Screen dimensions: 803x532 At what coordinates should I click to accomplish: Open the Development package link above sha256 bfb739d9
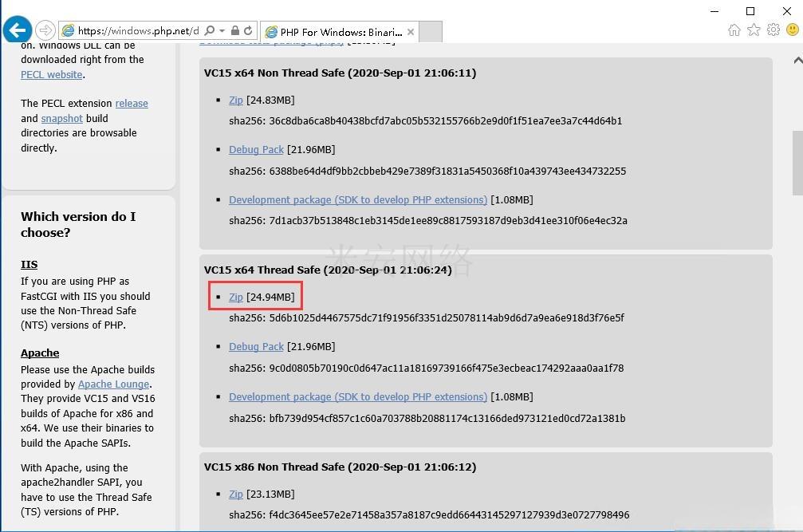coord(358,397)
